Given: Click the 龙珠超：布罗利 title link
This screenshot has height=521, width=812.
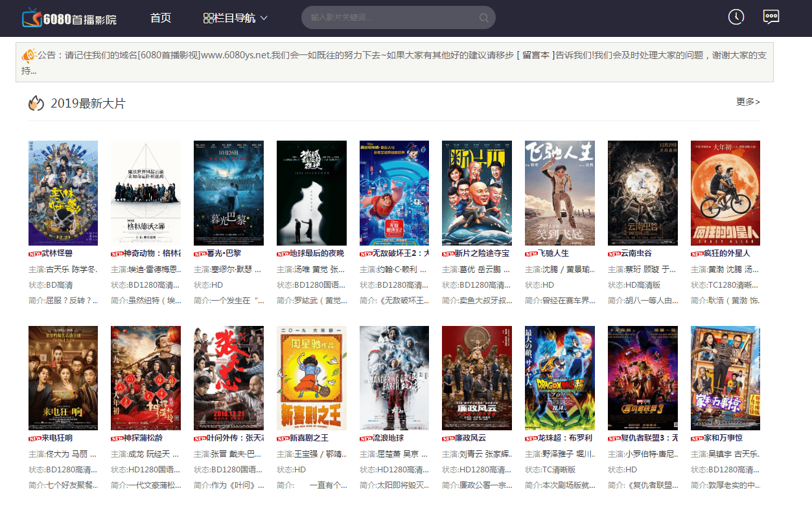Looking at the screenshot, I should [x=565, y=438].
